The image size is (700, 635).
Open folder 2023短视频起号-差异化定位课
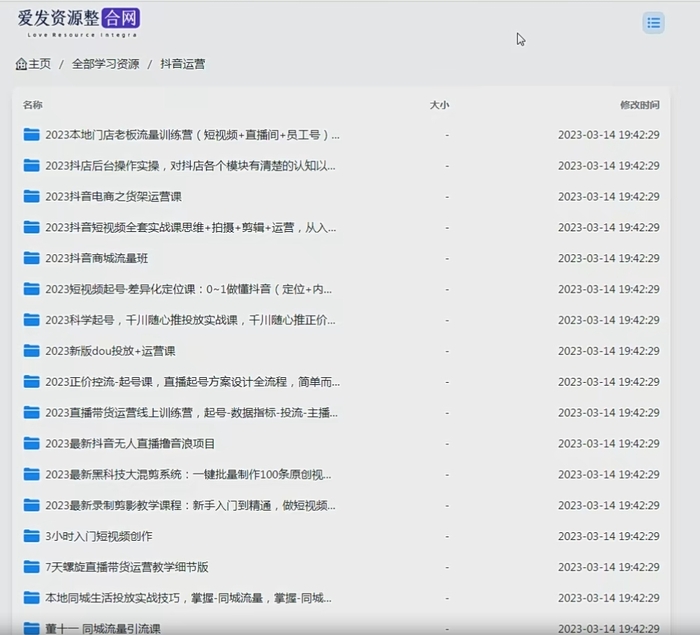(x=188, y=289)
